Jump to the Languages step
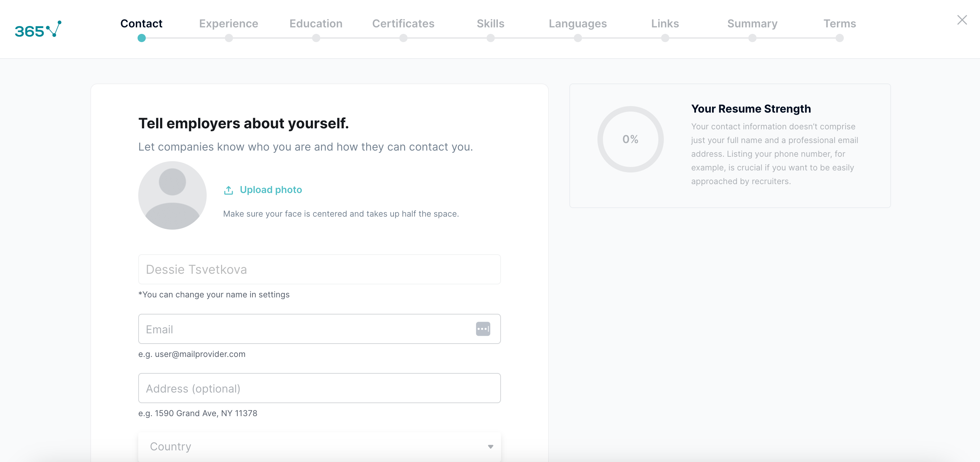This screenshot has height=462, width=980. [578, 24]
